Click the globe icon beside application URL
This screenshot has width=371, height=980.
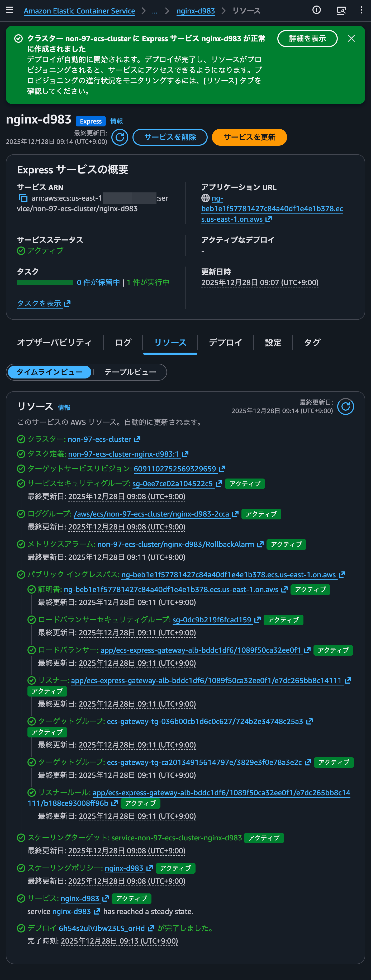point(206,198)
